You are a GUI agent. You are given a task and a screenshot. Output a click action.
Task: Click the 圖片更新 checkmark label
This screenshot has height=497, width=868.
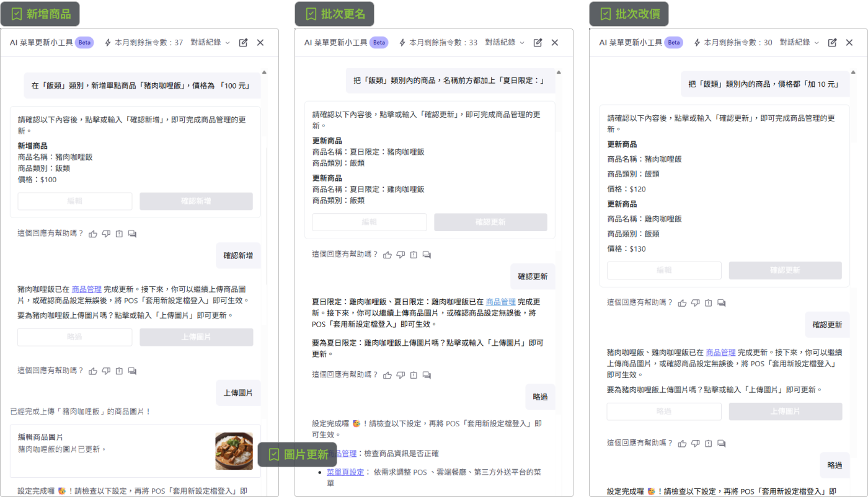(x=298, y=455)
